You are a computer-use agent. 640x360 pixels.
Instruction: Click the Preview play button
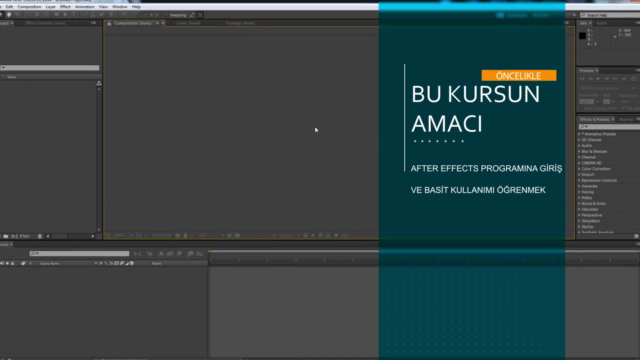[x=598, y=79]
